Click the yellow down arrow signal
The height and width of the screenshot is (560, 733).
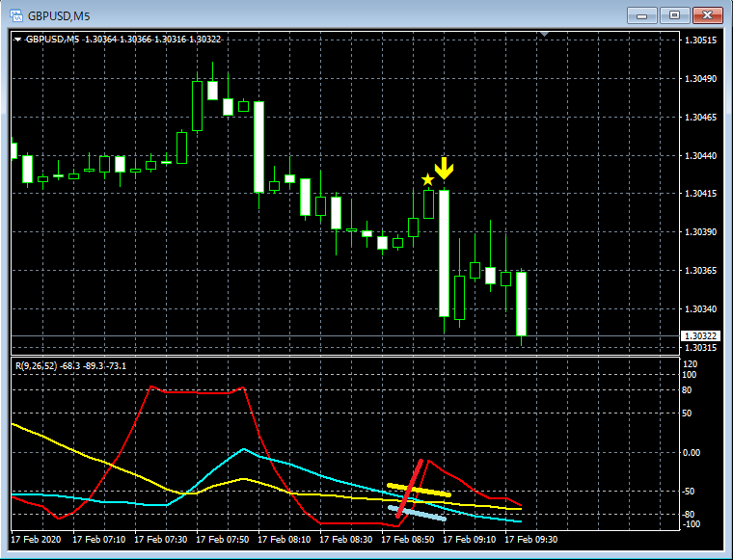[x=444, y=168]
